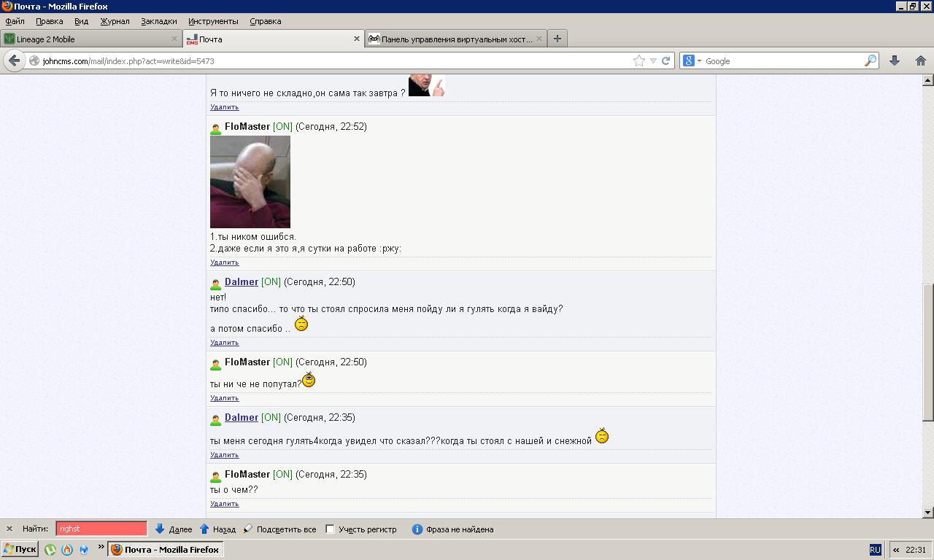This screenshot has width=934, height=560.
Task: Click the pointing man image in the top message
Action: (426, 85)
